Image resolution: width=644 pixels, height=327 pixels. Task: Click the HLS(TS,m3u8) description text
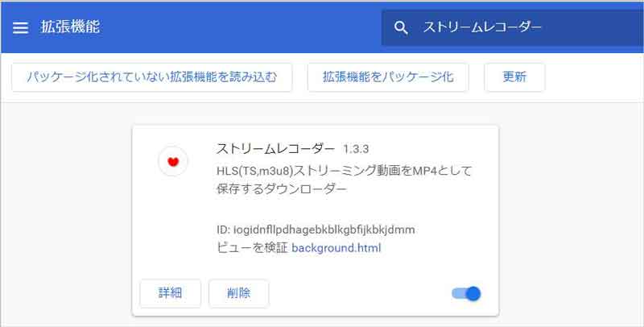pos(345,180)
